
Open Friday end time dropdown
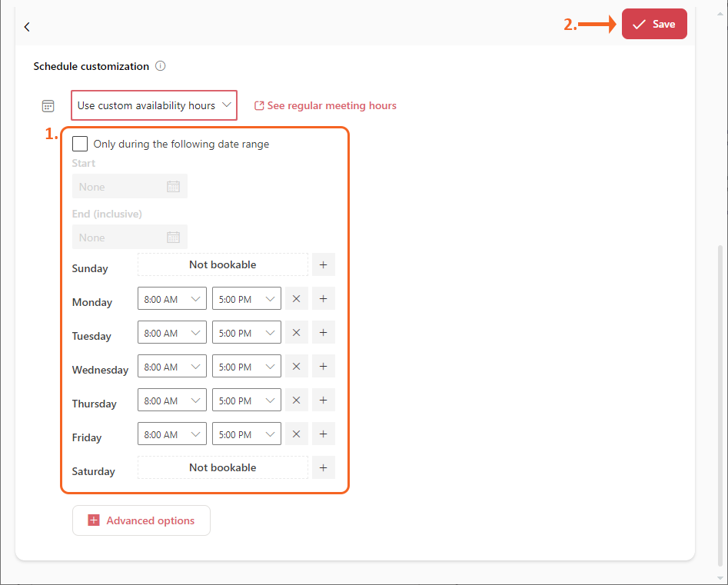(247, 434)
